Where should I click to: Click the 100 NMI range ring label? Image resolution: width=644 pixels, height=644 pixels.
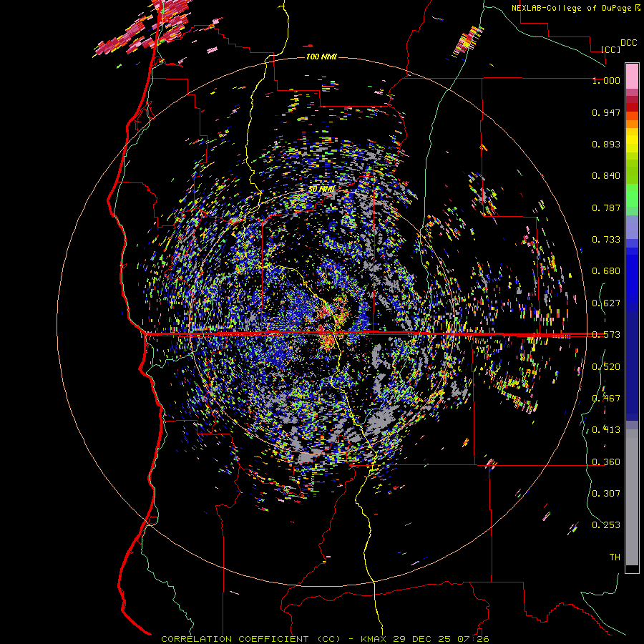click(321, 57)
